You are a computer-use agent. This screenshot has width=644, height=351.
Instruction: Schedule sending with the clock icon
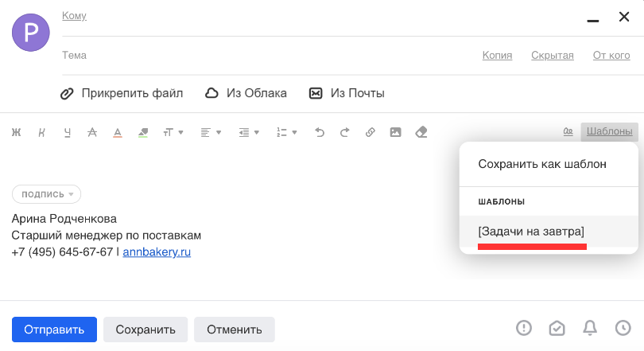[623, 328]
